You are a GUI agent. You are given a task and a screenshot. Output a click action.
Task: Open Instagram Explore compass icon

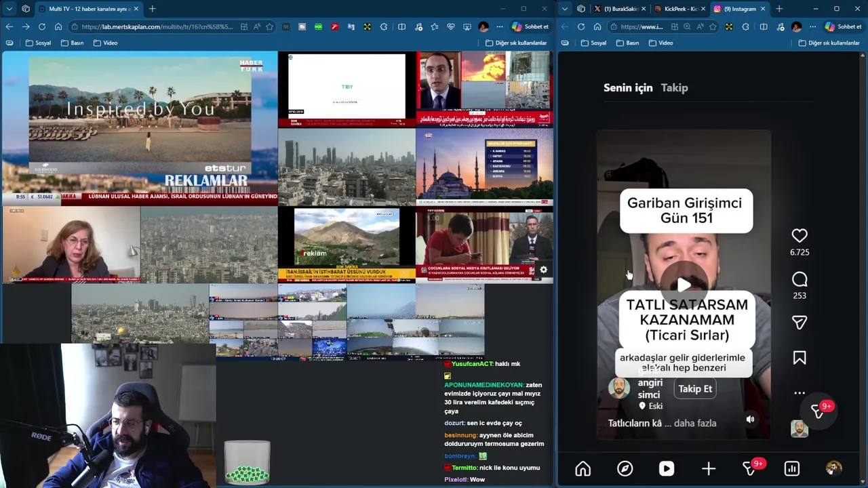coord(625,468)
